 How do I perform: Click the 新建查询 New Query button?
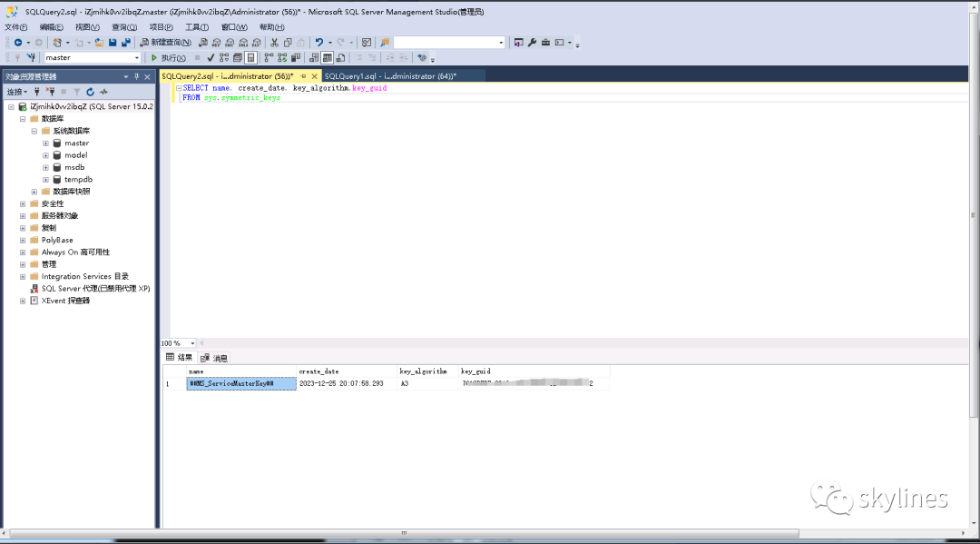pos(166,43)
